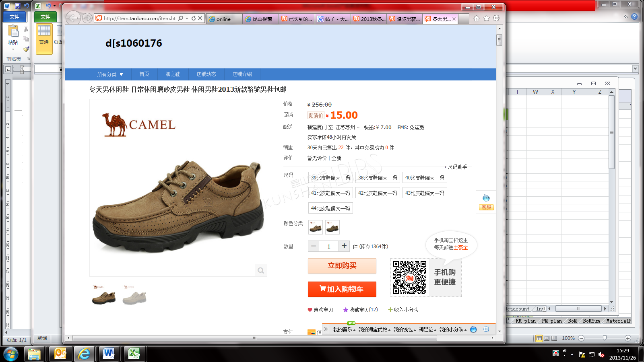Switch to the 骆驼男鞋 browser tab

point(405,19)
